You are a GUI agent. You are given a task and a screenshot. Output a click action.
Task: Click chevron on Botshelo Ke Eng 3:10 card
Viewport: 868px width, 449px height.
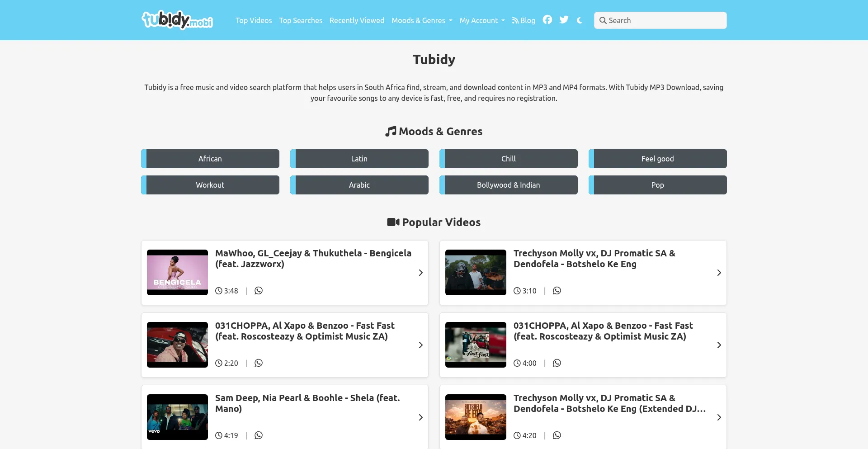pyautogui.click(x=719, y=273)
